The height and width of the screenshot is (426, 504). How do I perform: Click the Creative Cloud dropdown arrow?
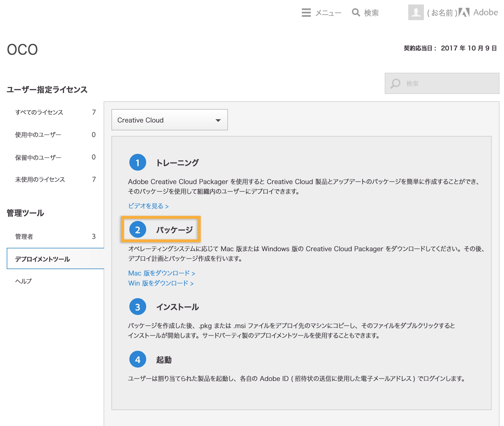(218, 120)
